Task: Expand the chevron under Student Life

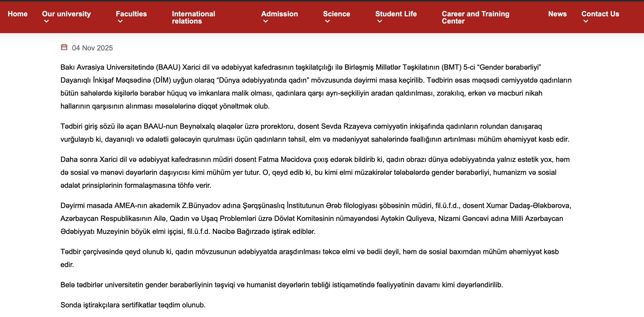Action: pos(379,22)
